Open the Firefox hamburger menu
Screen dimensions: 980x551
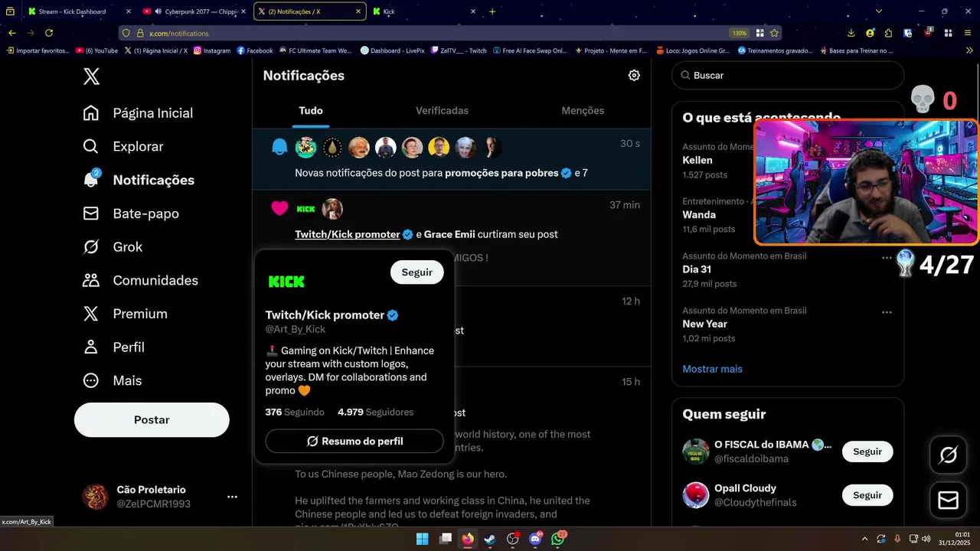coord(969,33)
